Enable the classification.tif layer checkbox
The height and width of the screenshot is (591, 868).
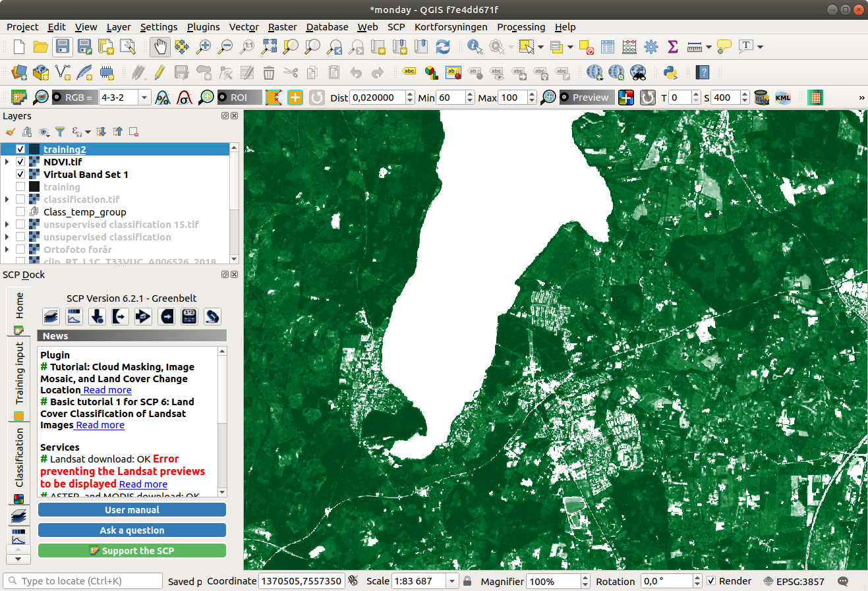click(20, 200)
